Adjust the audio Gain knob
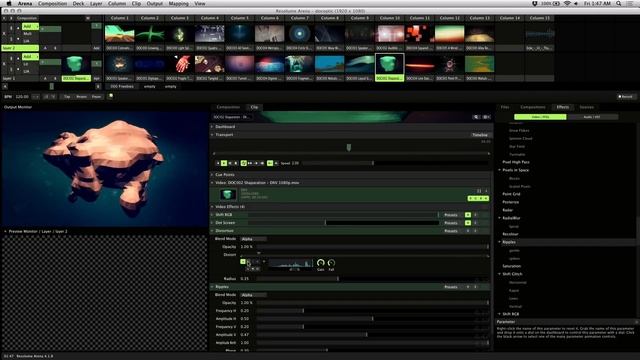Image resolution: width=640 pixels, height=360 pixels. pos(320,263)
